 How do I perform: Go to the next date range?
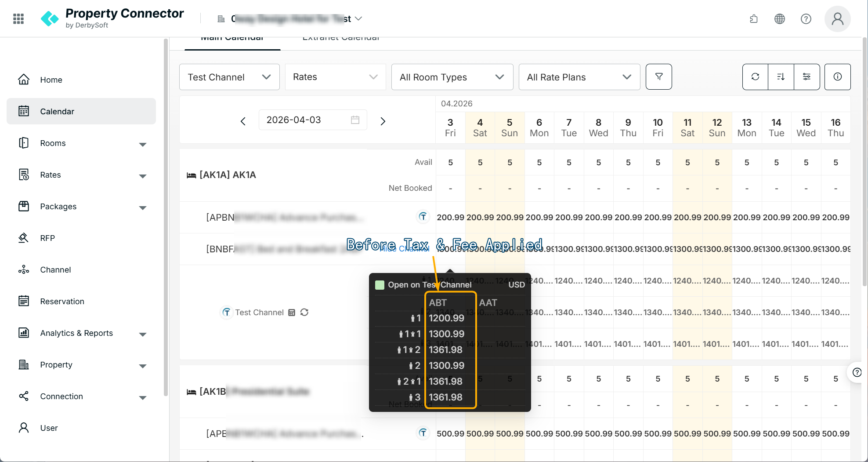383,121
